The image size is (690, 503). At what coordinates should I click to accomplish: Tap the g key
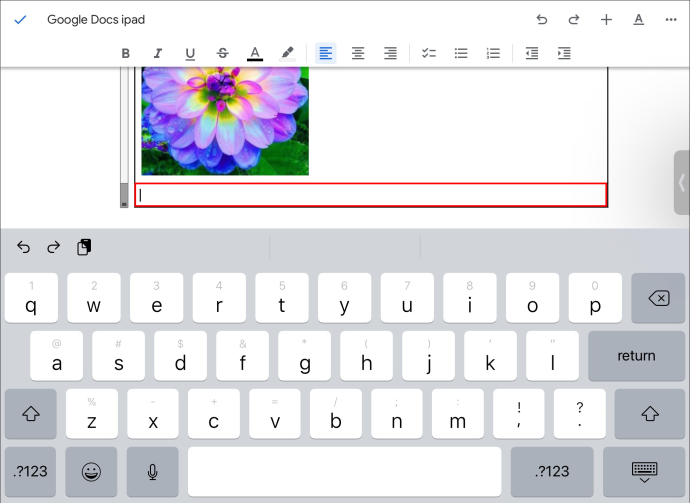point(305,356)
